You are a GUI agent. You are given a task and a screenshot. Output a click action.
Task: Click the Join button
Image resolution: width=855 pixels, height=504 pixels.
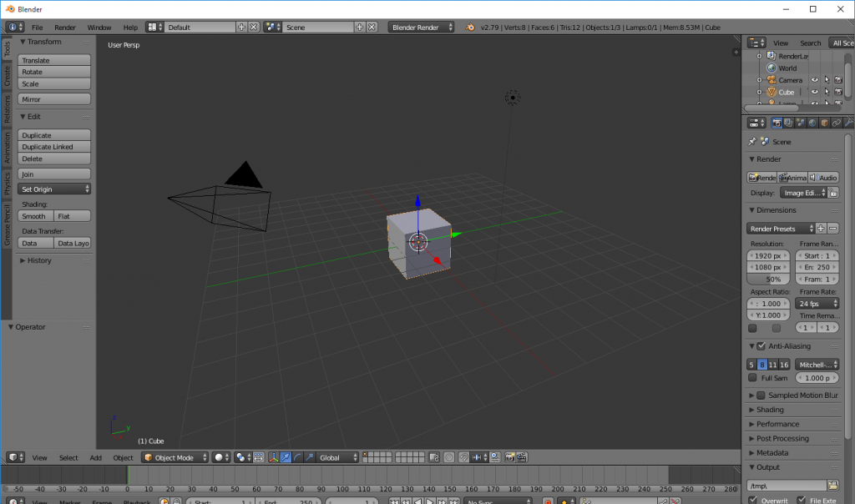click(x=54, y=174)
